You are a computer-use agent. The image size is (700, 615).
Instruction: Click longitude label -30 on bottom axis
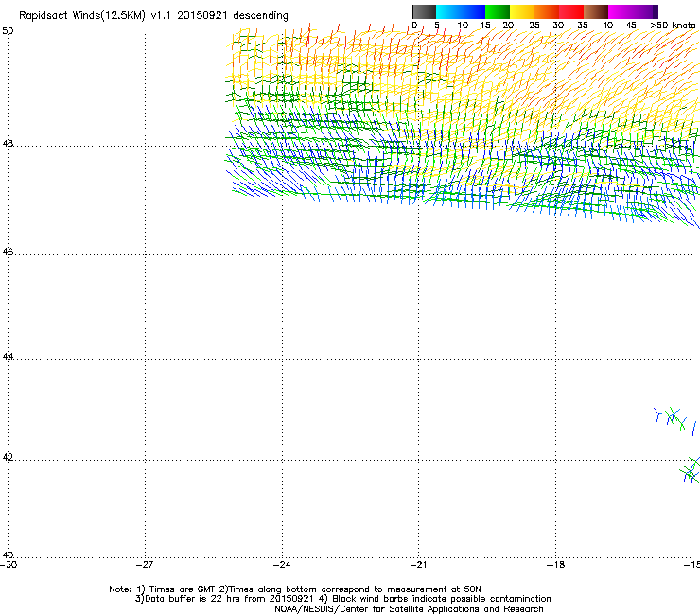tap(9, 565)
